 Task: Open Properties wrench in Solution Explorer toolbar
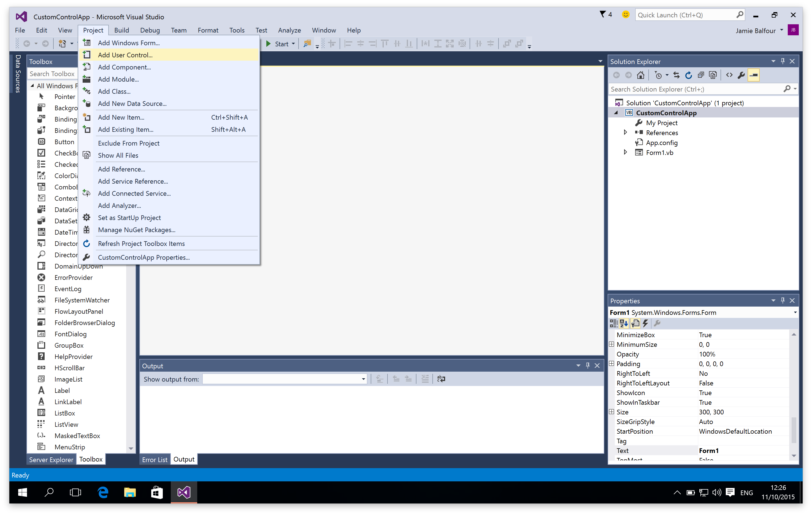point(741,75)
